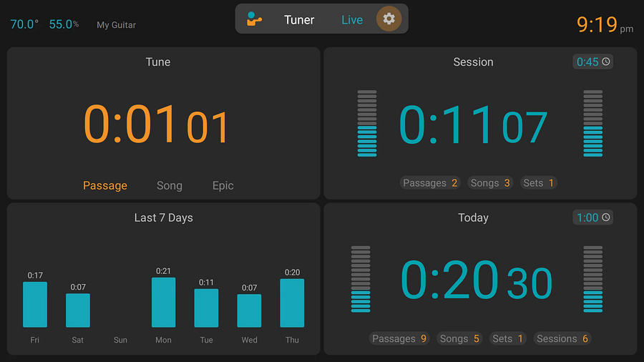
Task: Click the Today Sessions count badge
Action: pos(562,338)
